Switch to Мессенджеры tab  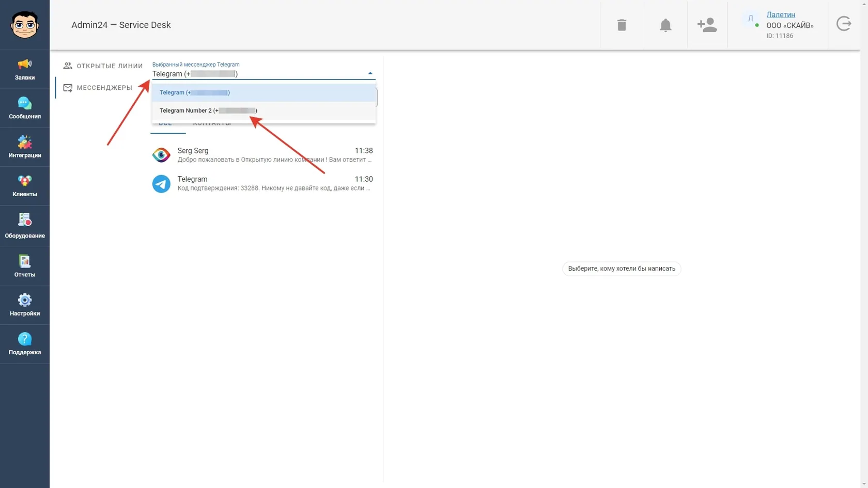[x=98, y=88]
